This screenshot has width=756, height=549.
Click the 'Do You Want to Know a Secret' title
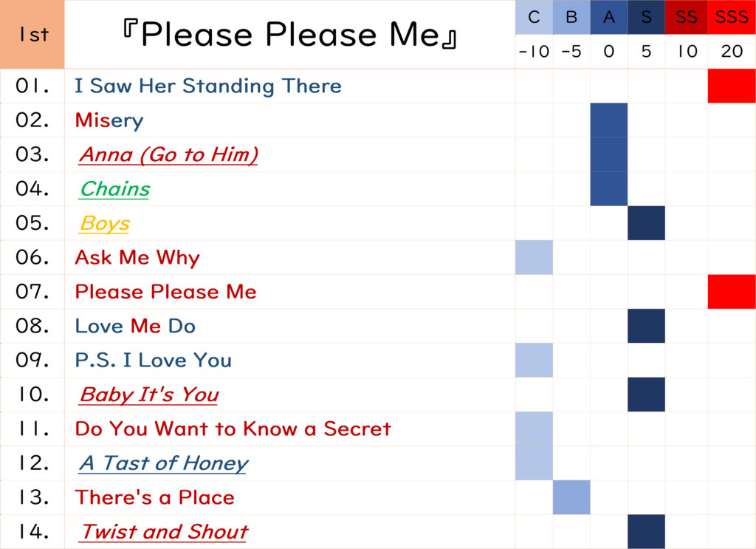point(233,429)
